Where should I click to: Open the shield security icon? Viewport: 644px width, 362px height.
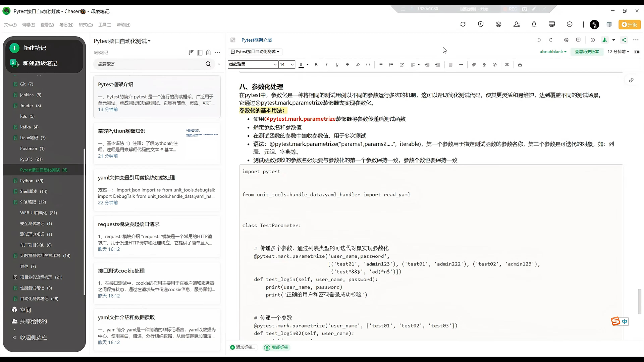(481, 24)
